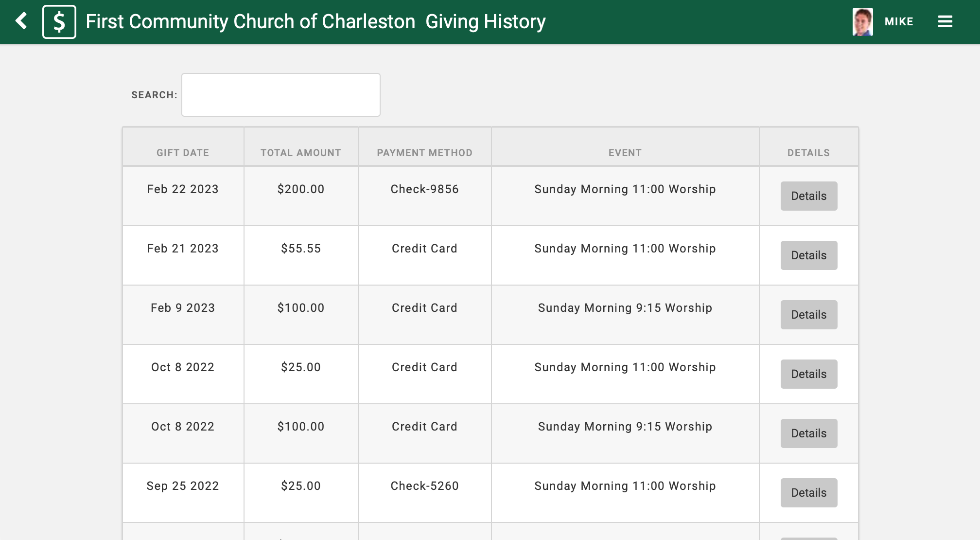The image size is (980, 540).
Task: Open Details for Feb 22 2023 gift
Action: pyautogui.click(x=809, y=196)
